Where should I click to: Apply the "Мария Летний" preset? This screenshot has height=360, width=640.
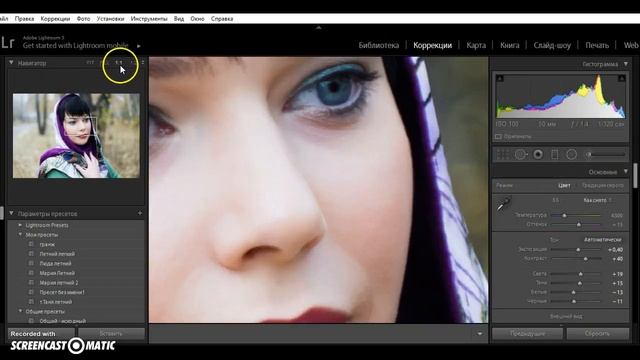pyautogui.click(x=57, y=273)
